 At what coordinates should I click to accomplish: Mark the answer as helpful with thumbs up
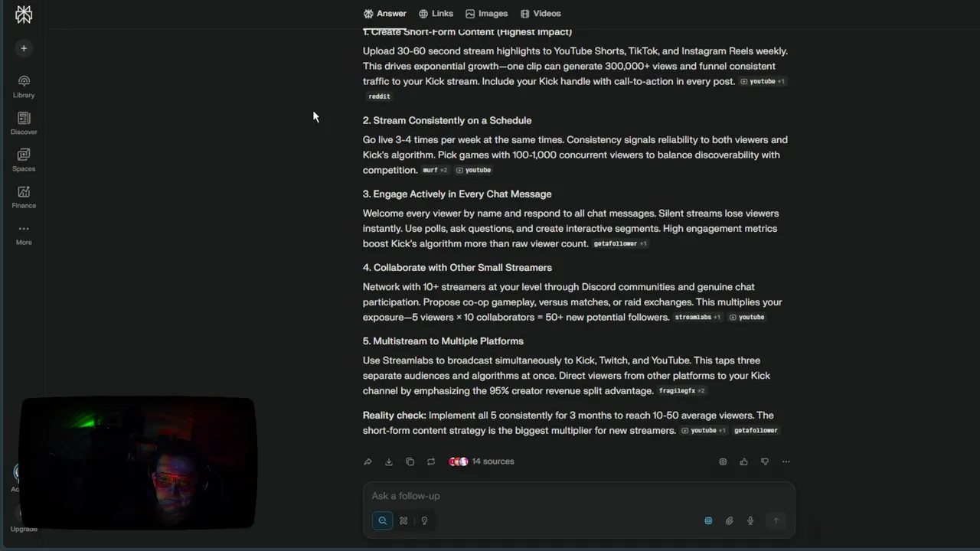[x=743, y=461]
